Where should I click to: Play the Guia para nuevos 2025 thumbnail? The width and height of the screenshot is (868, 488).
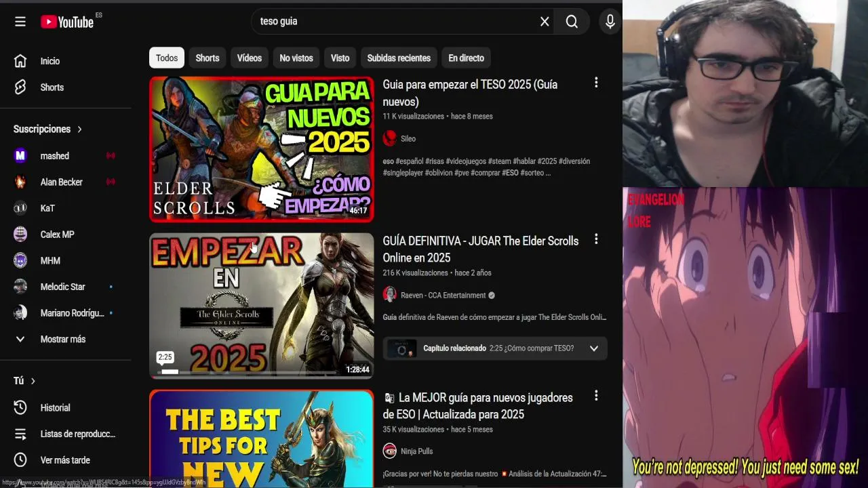coord(262,149)
